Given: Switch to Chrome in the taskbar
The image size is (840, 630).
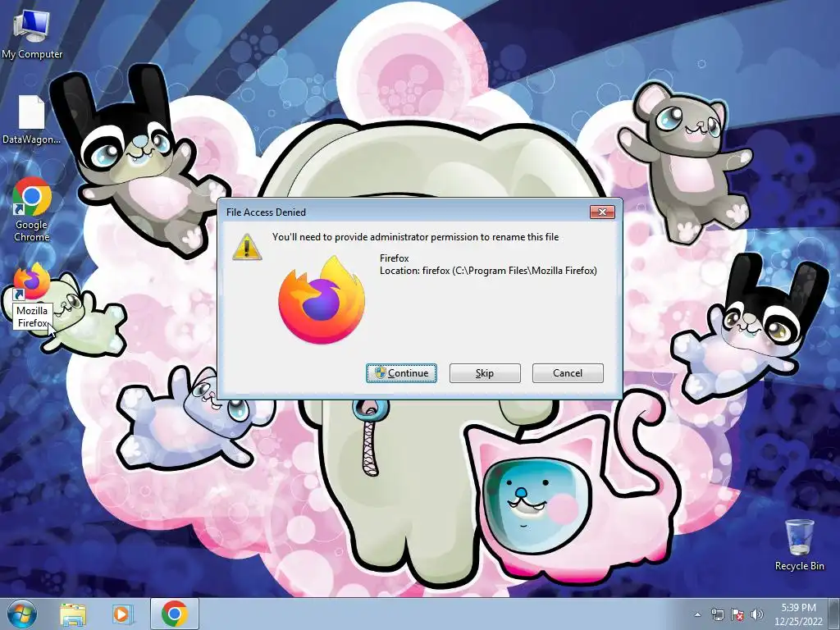Looking at the screenshot, I should [174, 614].
